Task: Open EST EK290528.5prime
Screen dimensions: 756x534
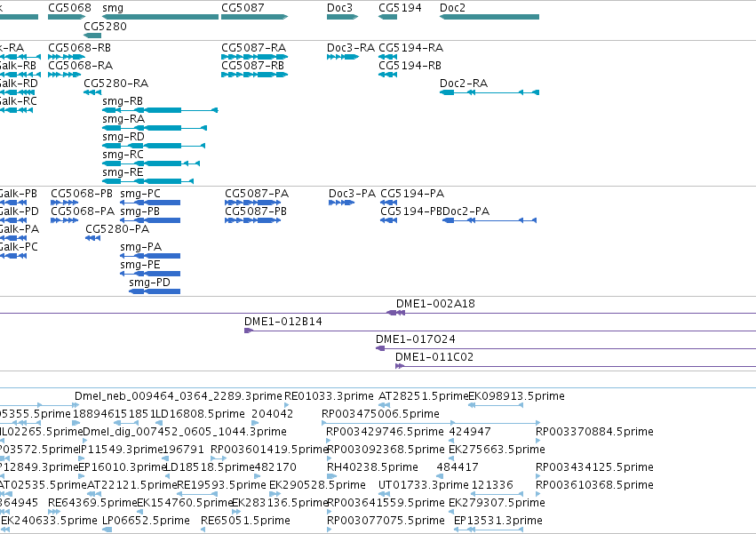Action: tap(317, 485)
